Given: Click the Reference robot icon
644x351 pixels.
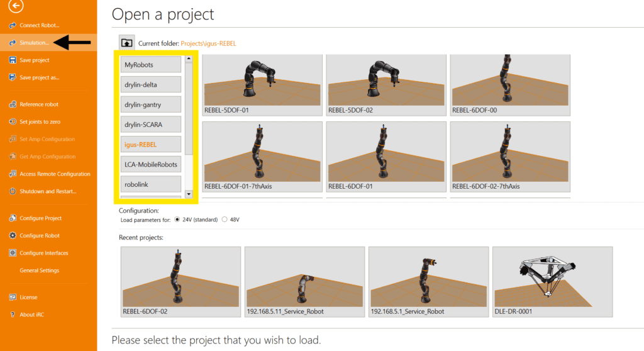Looking at the screenshot, I should (x=13, y=104).
